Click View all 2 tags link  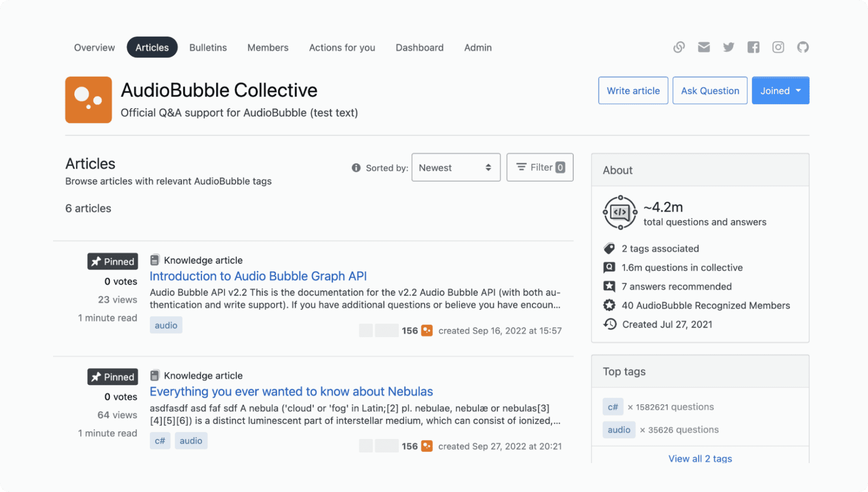(700, 458)
